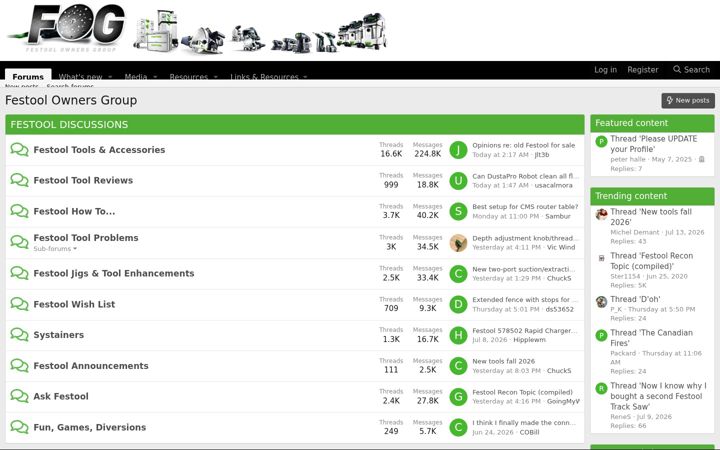Click the chat bubble icon beside Festool Announcements
Viewport: 720px width, 450px height.
19,366
